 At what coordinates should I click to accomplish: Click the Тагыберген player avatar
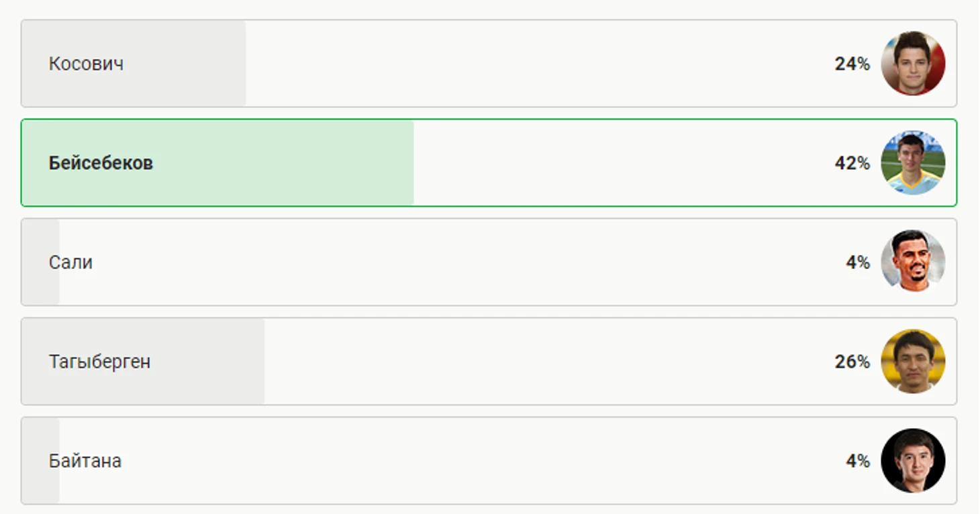pos(913,361)
